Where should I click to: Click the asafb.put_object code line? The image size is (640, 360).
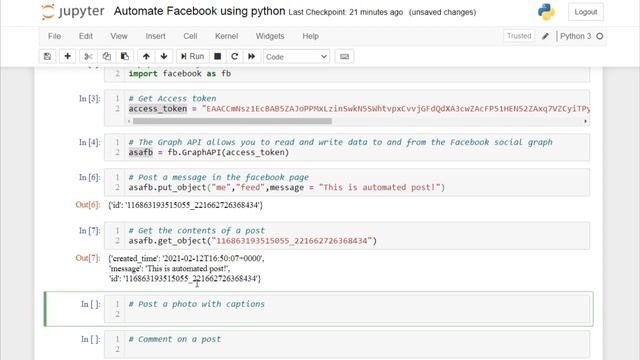(287, 187)
